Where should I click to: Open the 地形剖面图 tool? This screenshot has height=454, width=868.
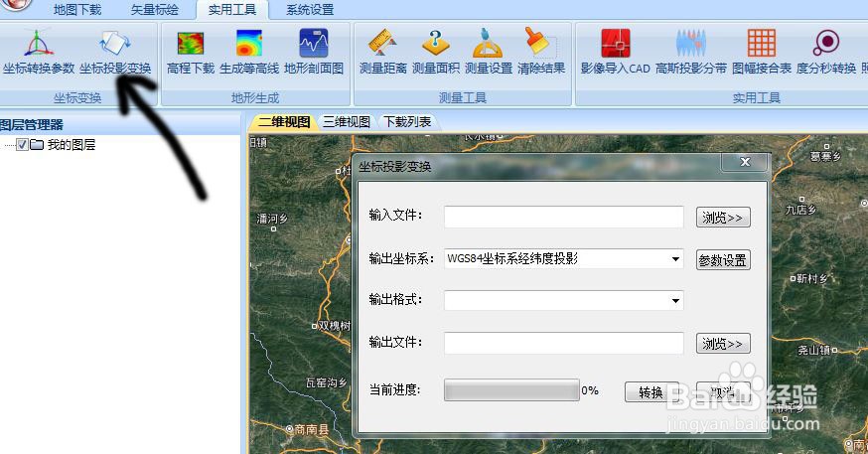tap(314, 53)
